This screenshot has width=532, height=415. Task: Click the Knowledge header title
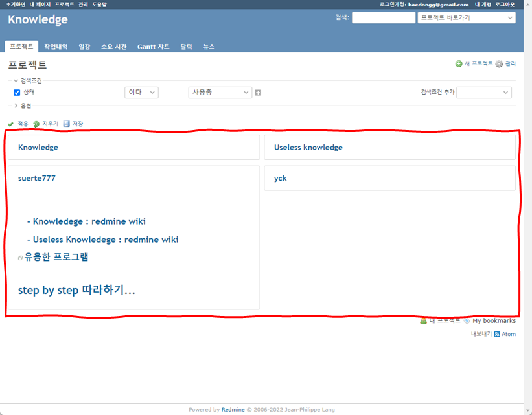(38, 19)
